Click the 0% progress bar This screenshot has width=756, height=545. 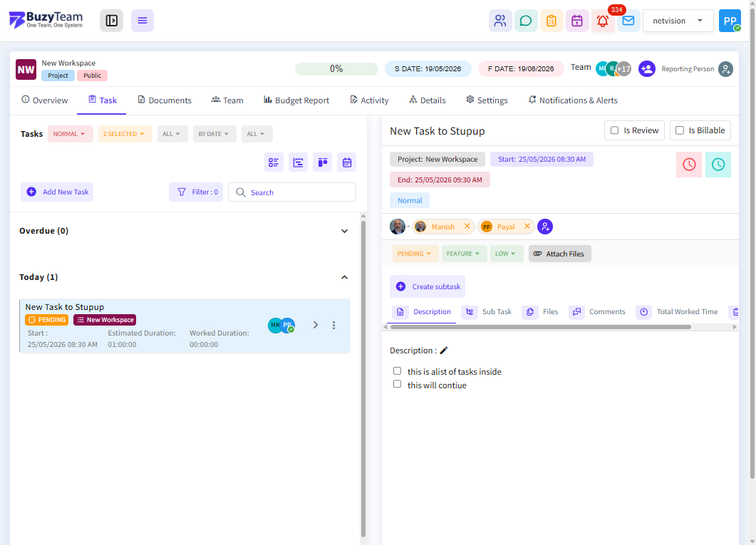336,69
